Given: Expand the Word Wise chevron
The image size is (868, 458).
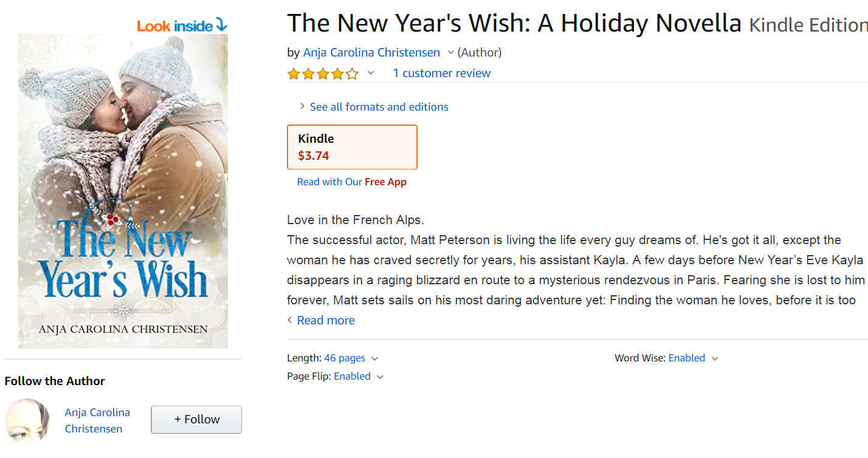Looking at the screenshot, I should click(715, 359).
